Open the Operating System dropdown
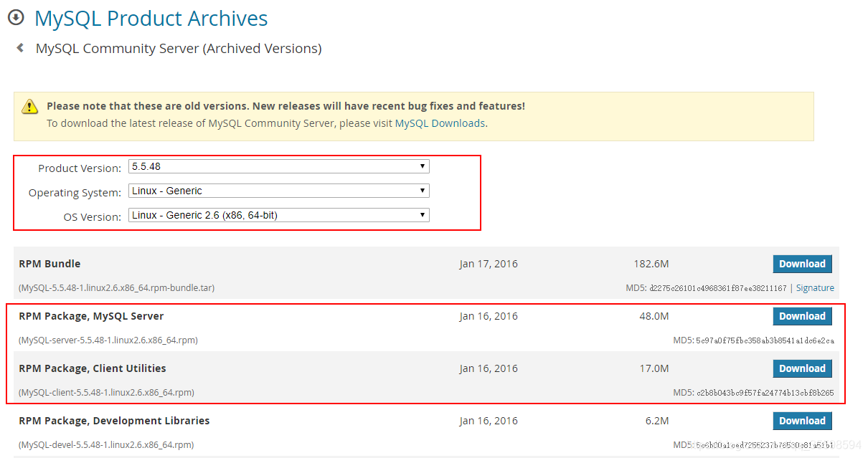The width and height of the screenshot is (868, 458). tap(279, 191)
